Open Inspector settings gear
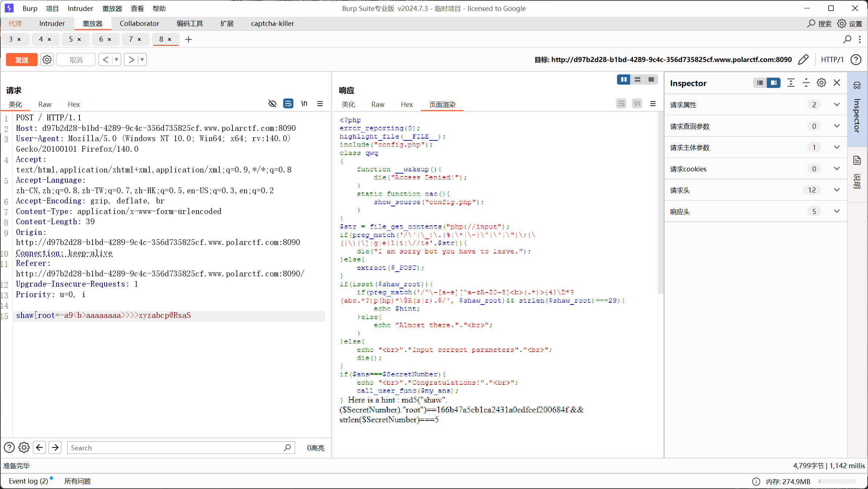The height and width of the screenshot is (489, 868). [x=821, y=83]
